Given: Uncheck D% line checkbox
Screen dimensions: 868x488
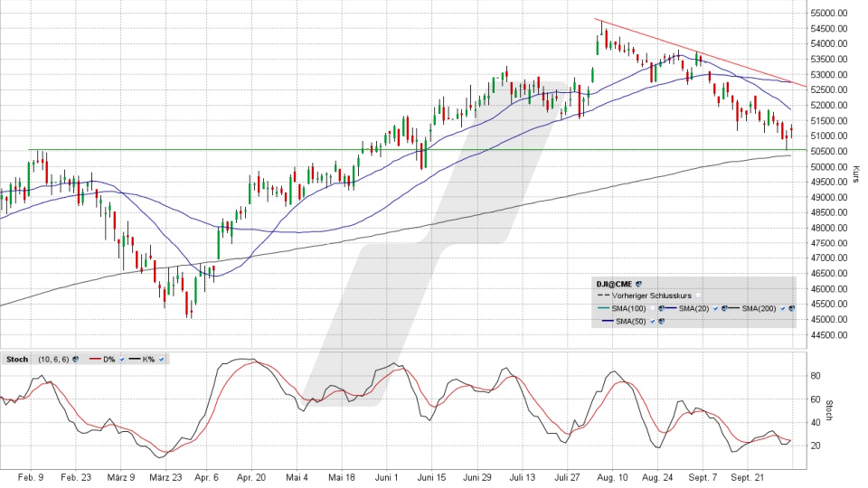Looking at the screenshot, I should coord(122,360).
